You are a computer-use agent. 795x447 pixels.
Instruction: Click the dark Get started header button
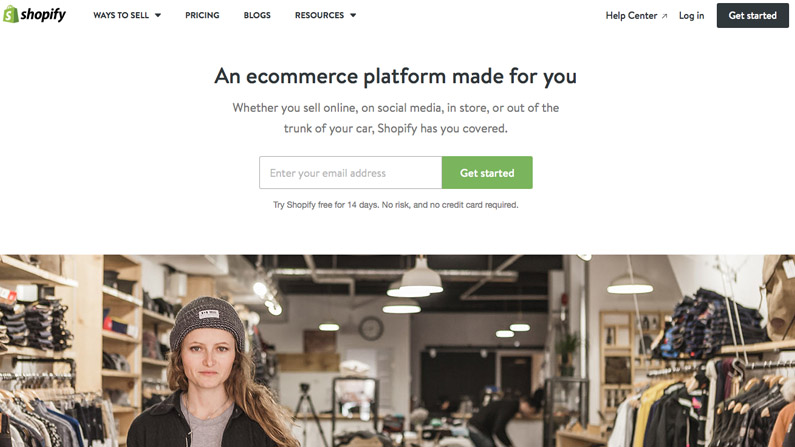click(752, 15)
